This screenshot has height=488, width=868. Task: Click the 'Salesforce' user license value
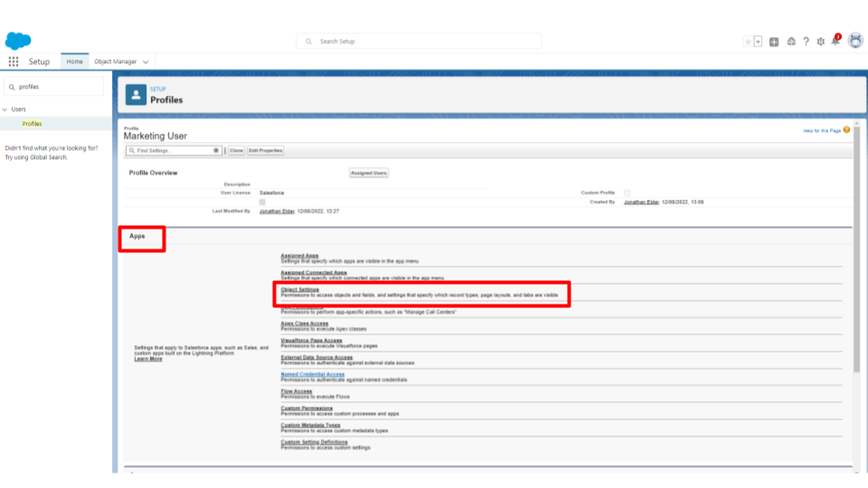271,193
